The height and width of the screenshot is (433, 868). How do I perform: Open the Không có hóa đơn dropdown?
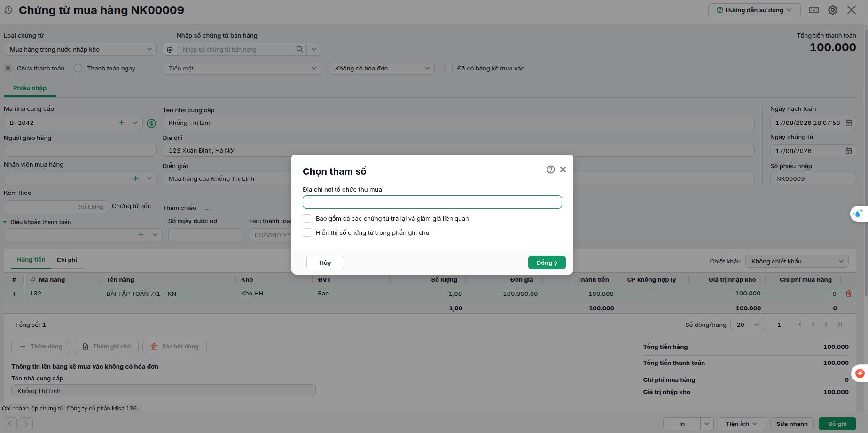tap(382, 68)
